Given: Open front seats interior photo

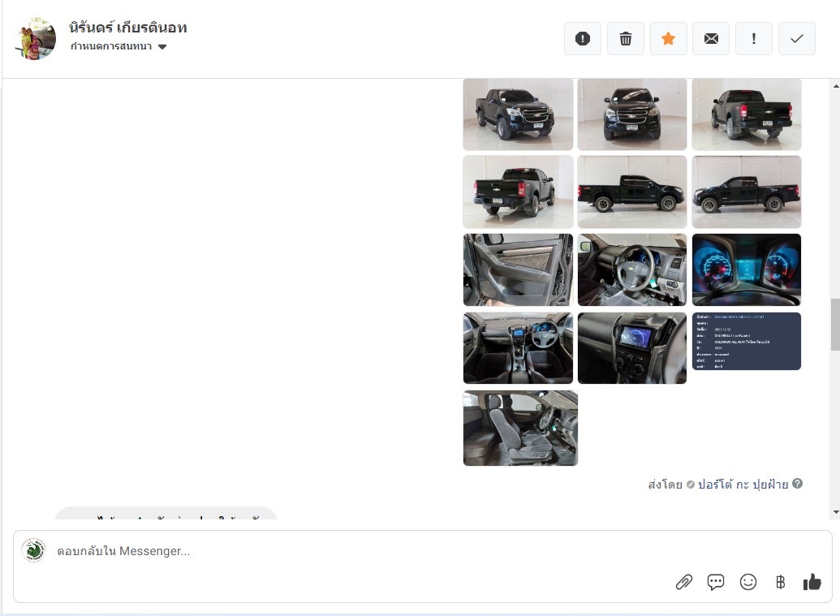Looking at the screenshot, I should [520, 428].
